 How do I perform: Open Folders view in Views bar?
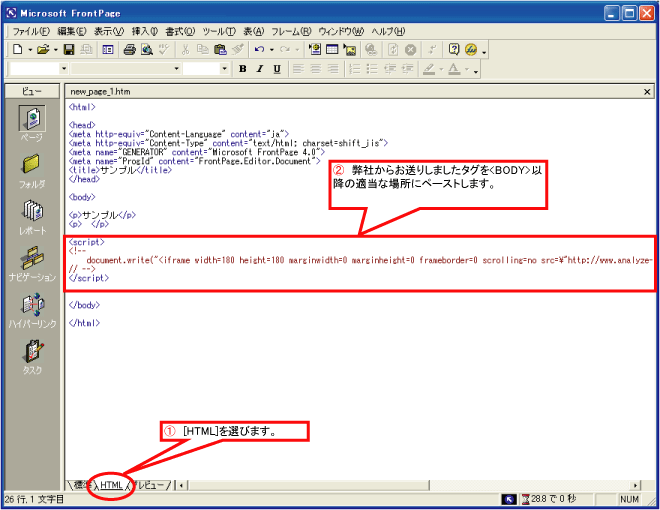pos(32,171)
